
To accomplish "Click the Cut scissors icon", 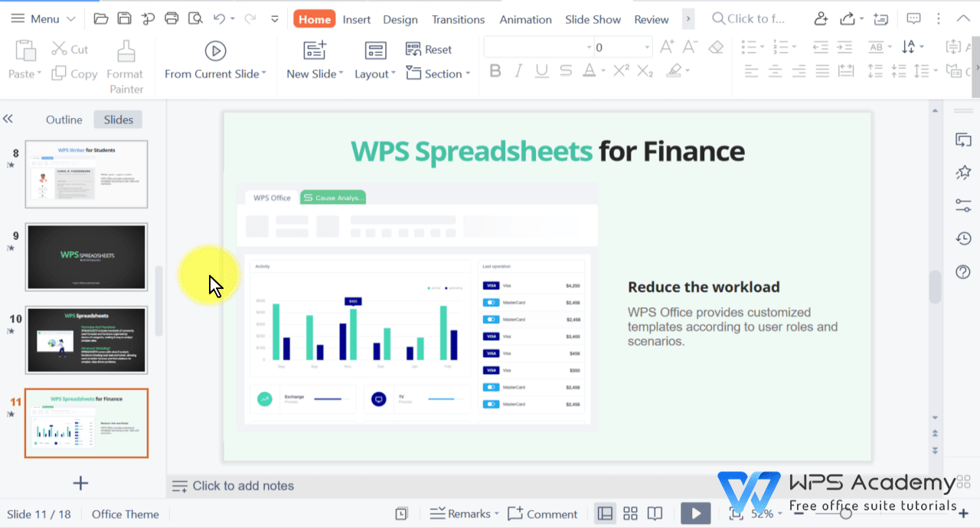I will (x=59, y=49).
